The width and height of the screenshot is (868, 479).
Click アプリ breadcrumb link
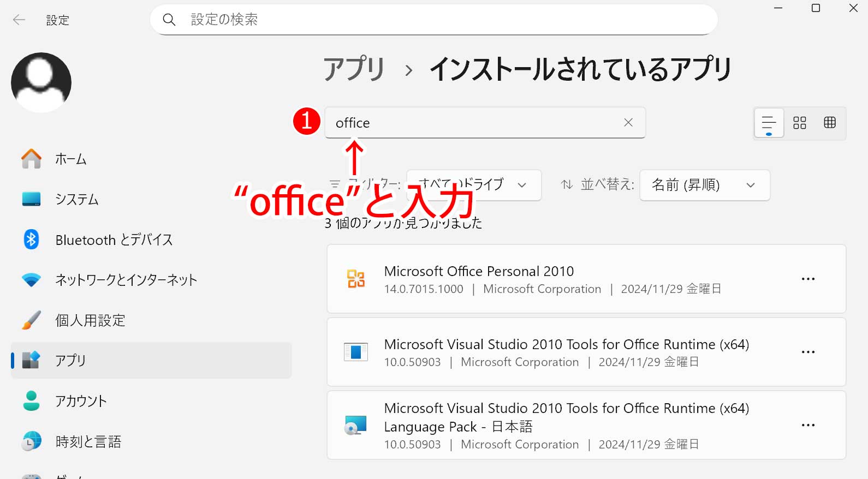point(354,69)
